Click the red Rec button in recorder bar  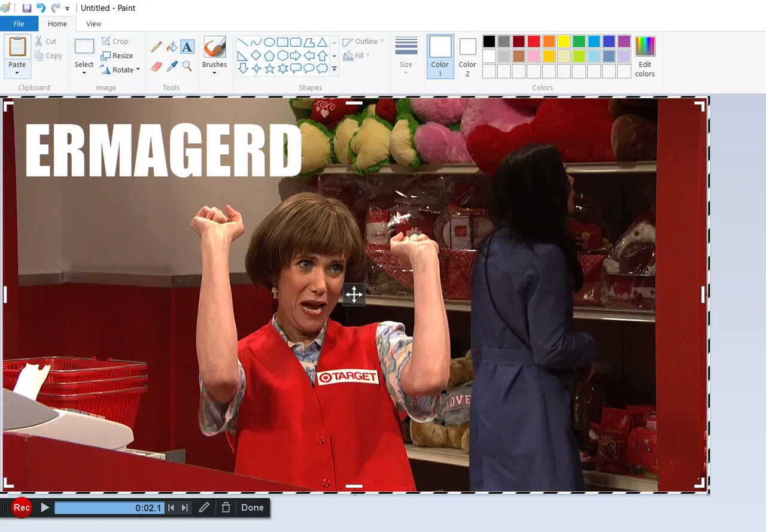[22, 507]
